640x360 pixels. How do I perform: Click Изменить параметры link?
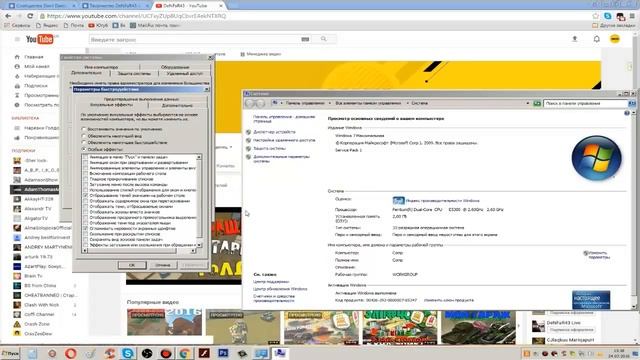[x=598, y=255]
